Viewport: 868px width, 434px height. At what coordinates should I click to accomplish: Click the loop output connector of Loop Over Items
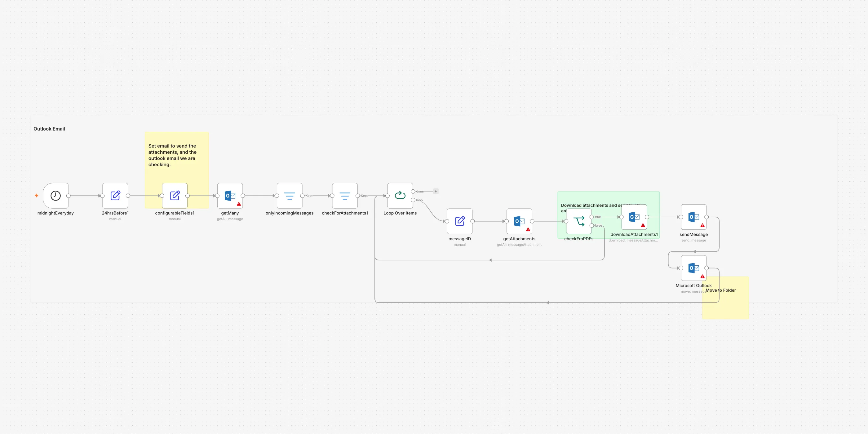point(413,200)
